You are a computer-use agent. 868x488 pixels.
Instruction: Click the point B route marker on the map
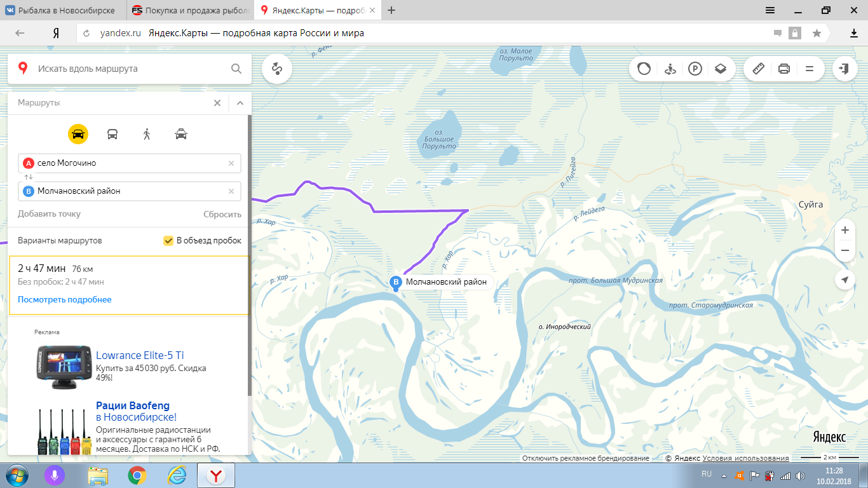click(x=396, y=283)
